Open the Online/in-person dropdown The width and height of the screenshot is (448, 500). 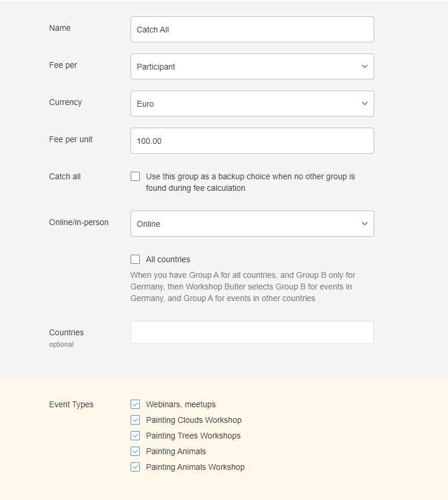[252, 224]
